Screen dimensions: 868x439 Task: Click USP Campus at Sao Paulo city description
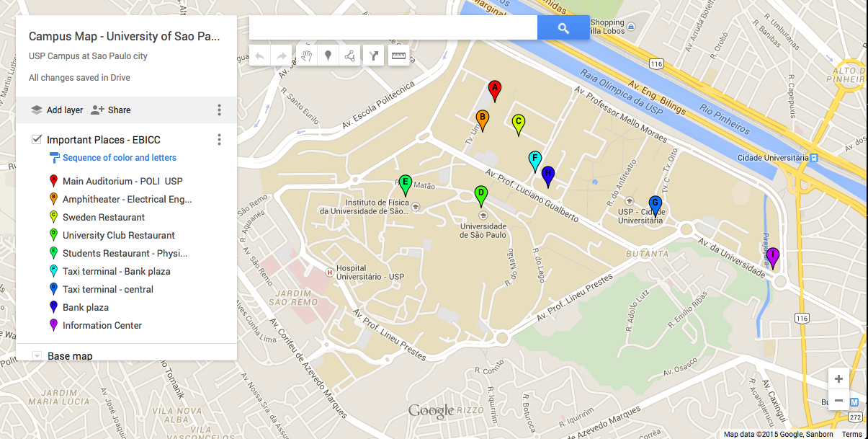tap(88, 56)
